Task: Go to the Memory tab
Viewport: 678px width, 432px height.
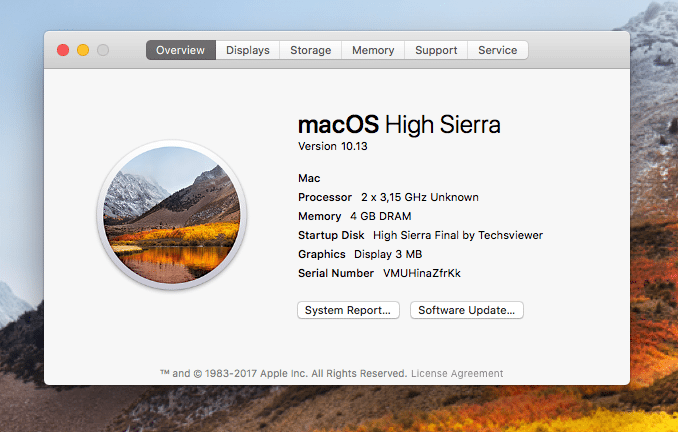Action: point(373,50)
